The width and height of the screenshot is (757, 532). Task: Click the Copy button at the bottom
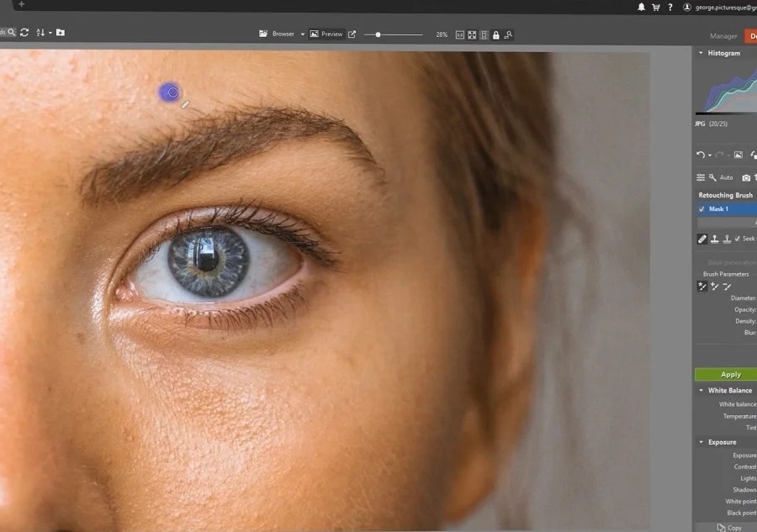[x=729, y=528]
